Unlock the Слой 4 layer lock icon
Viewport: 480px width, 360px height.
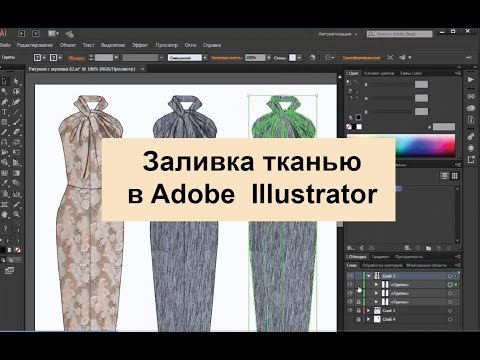pyautogui.click(x=358, y=319)
